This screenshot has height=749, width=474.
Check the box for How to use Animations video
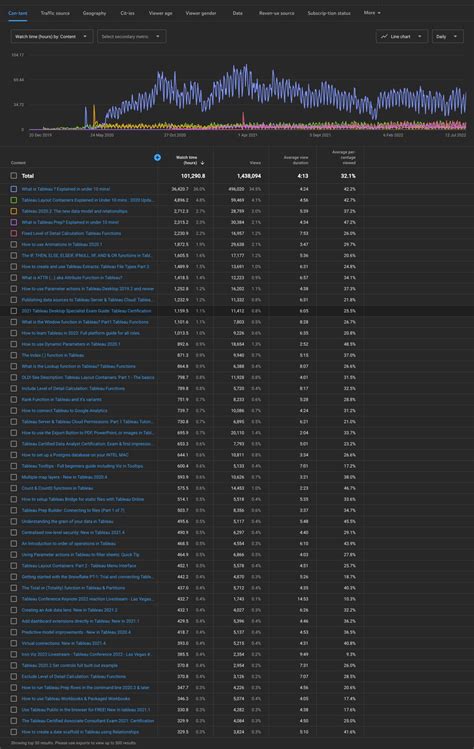pyautogui.click(x=14, y=244)
